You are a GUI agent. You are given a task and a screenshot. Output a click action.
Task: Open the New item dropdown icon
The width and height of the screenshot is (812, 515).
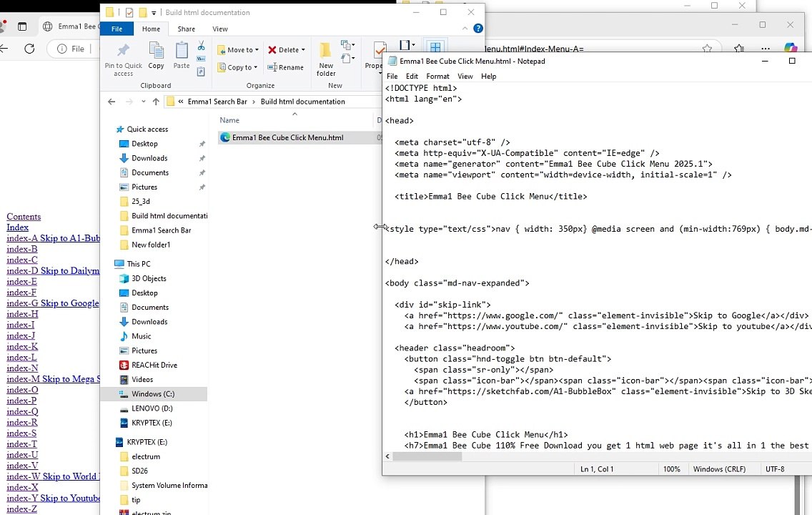tap(347, 45)
